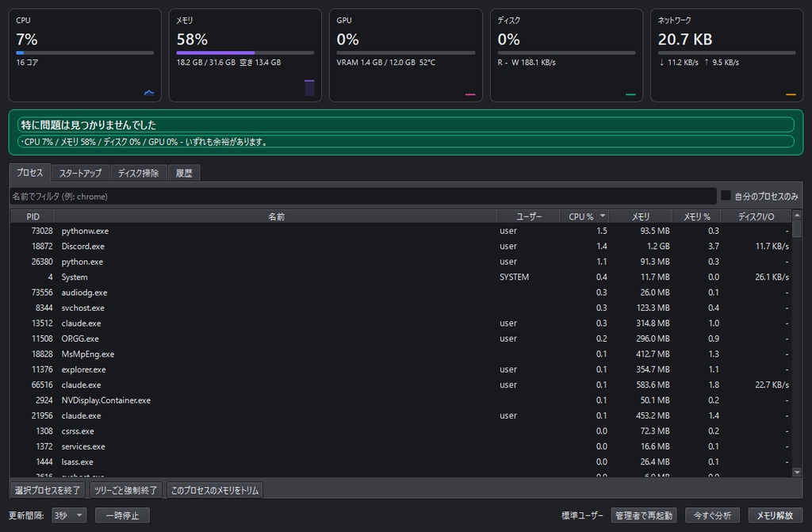Open the スタートアップ tab

point(80,173)
